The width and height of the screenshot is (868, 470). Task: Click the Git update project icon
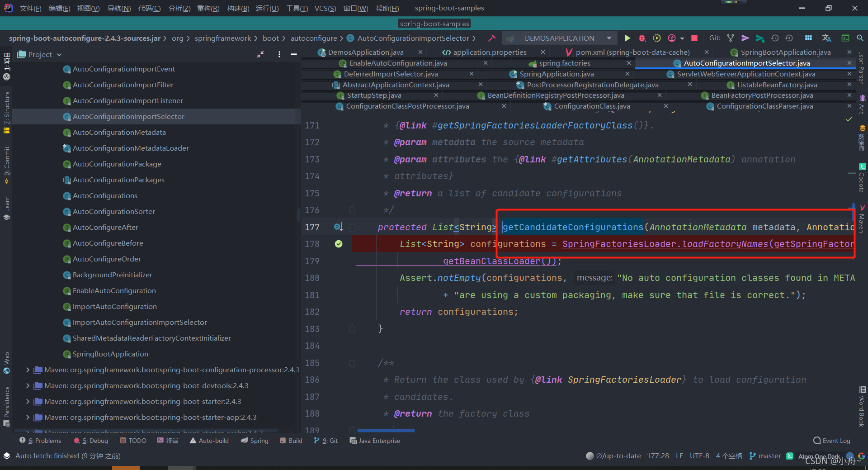(730, 38)
